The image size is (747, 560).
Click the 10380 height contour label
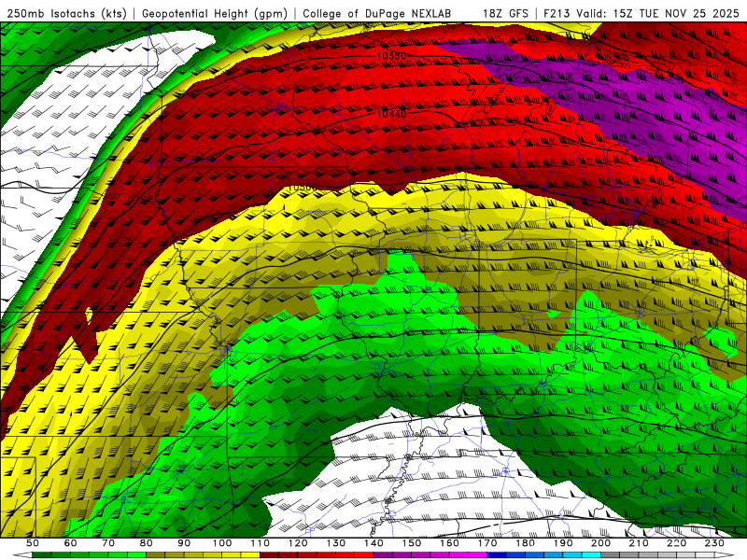click(x=391, y=56)
